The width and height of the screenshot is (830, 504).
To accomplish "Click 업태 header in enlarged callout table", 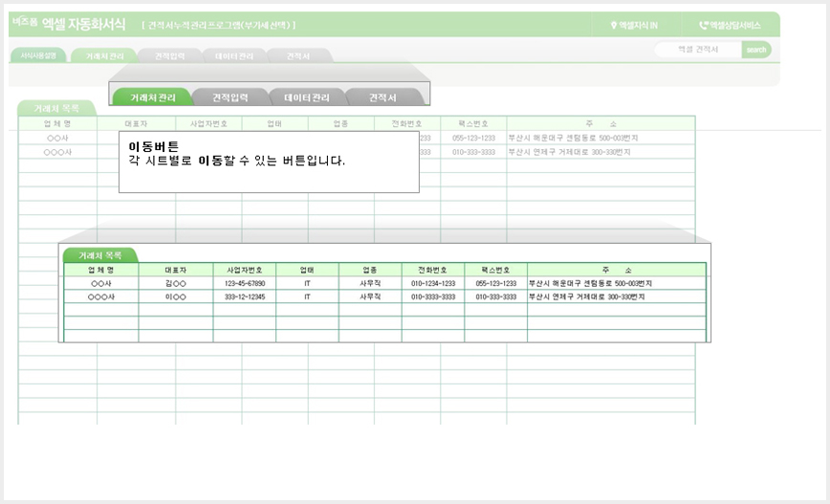I will point(307,270).
